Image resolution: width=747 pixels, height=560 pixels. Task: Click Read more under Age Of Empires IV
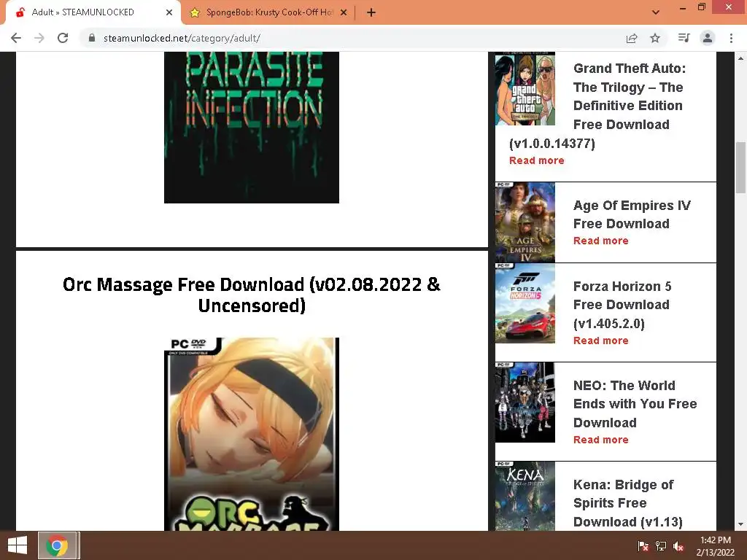[x=601, y=241]
